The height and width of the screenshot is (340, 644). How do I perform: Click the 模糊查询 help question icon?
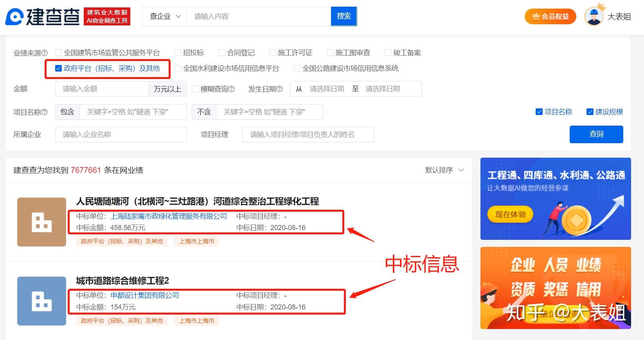tap(232, 89)
